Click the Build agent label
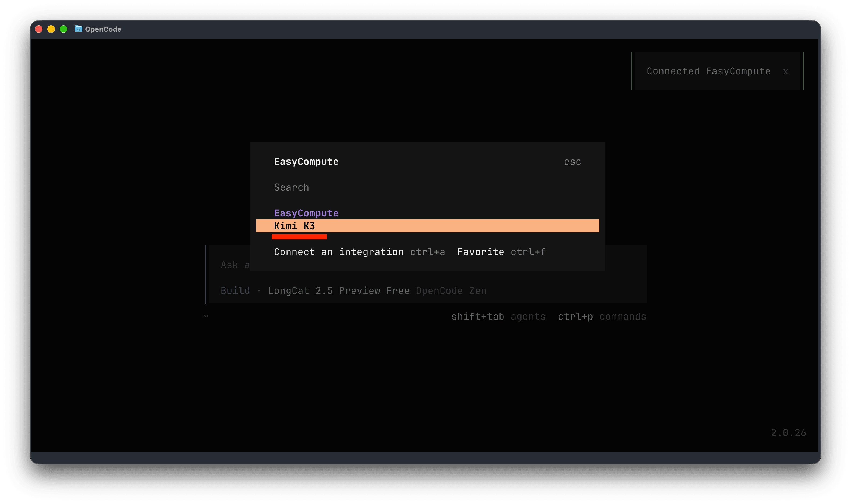 coord(235,291)
